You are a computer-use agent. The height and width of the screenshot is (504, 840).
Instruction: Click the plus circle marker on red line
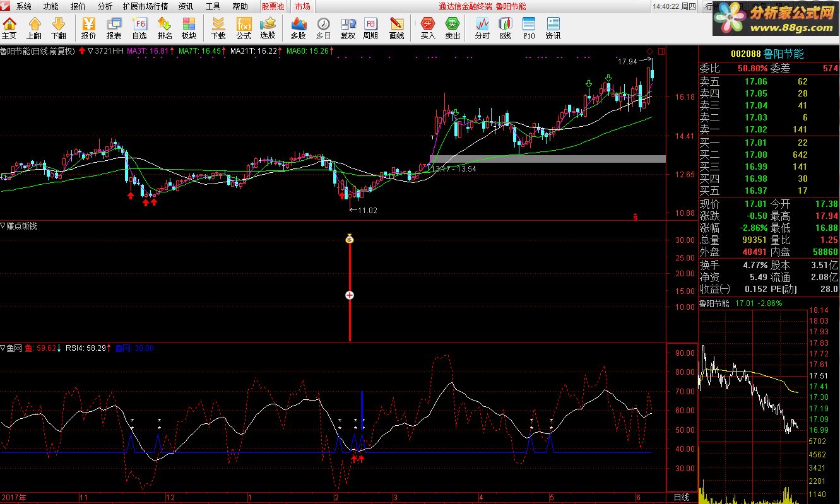click(x=350, y=295)
